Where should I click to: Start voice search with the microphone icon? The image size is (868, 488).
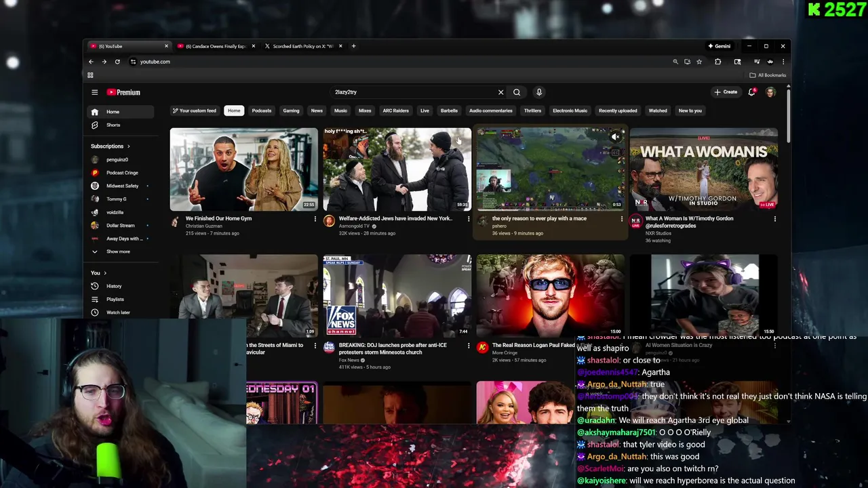[539, 92]
